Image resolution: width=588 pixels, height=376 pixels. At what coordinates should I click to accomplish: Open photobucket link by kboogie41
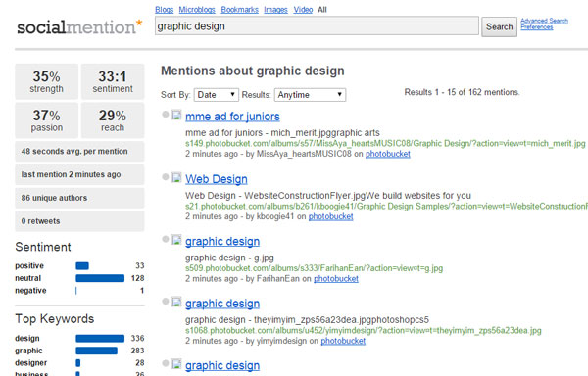coord(331,216)
